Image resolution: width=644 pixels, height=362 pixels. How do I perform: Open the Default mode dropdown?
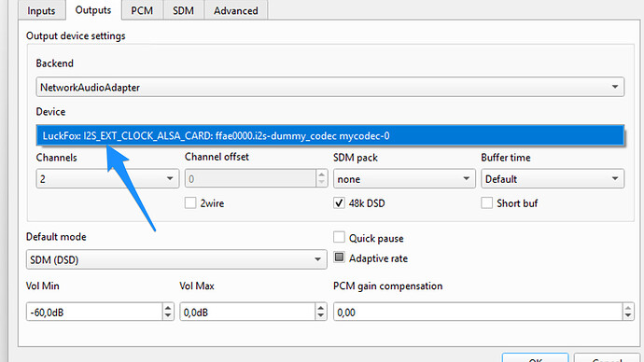[x=176, y=259]
